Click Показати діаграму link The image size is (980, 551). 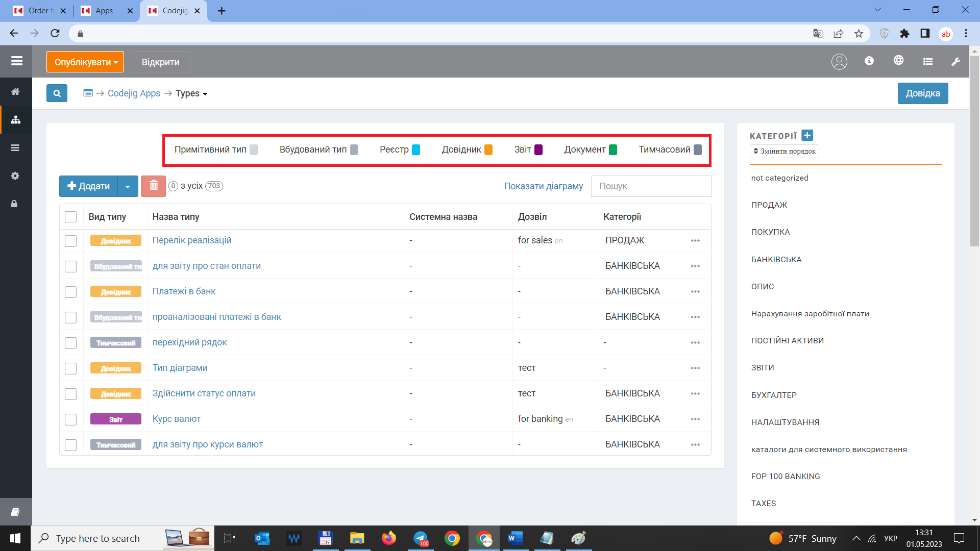(543, 186)
